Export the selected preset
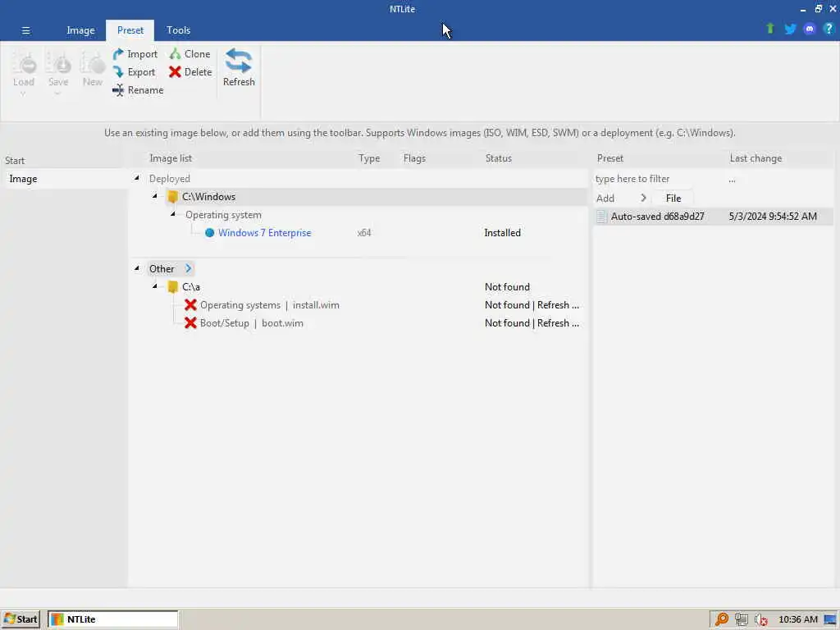This screenshot has height=630, width=840. click(x=134, y=72)
